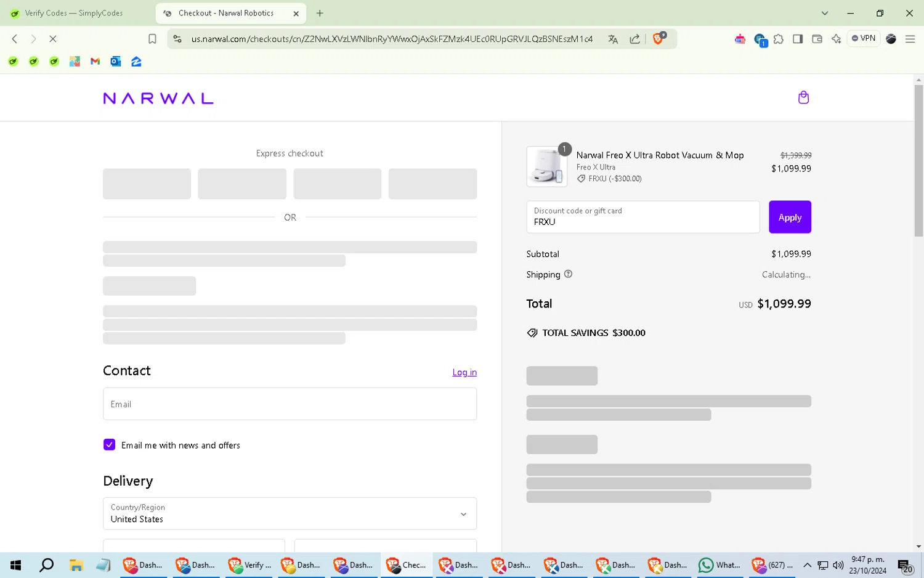924x578 pixels.
Task: Click the Apply discount button
Action: click(790, 217)
